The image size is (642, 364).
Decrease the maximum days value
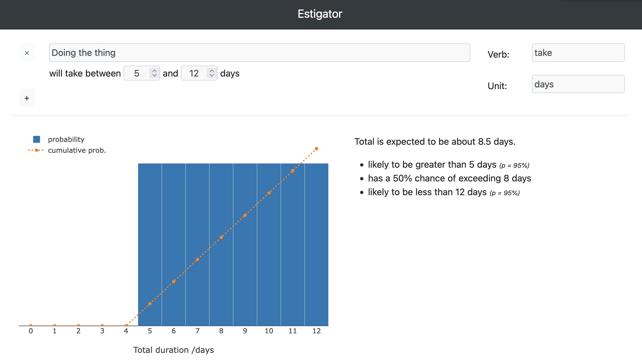click(x=212, y=76)
